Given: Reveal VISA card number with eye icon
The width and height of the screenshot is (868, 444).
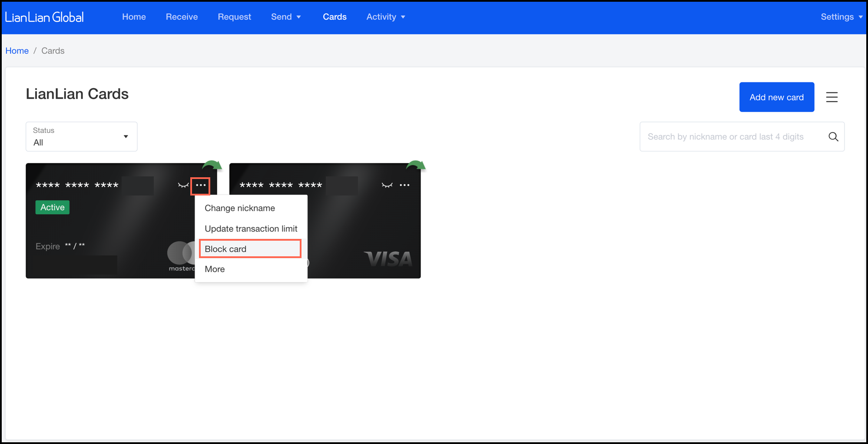Looking at the screenshot, I should click(x=387, y=185).
